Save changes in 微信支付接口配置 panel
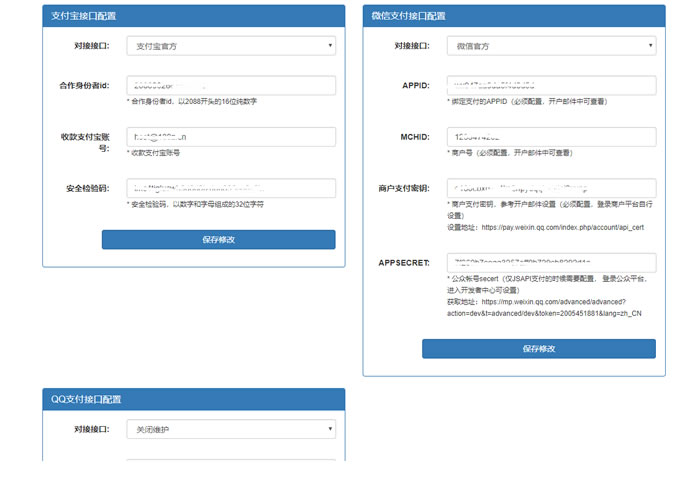 pos(539,349)
